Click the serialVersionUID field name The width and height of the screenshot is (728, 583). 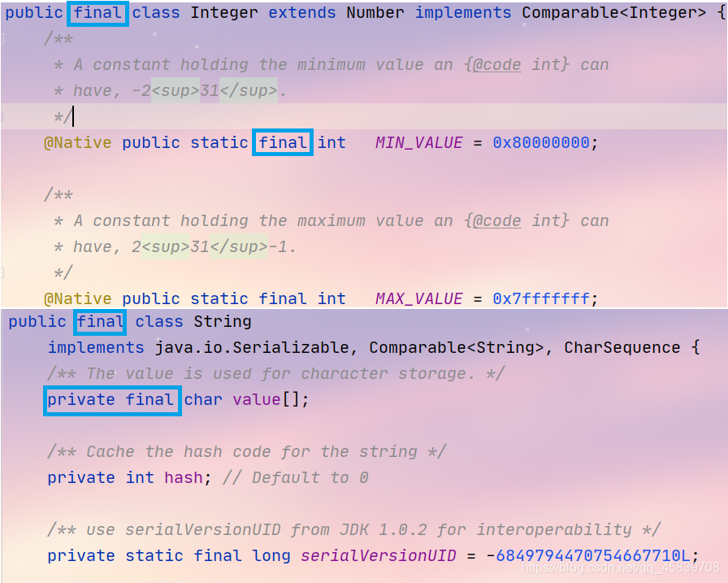click(x=379, y=555)
